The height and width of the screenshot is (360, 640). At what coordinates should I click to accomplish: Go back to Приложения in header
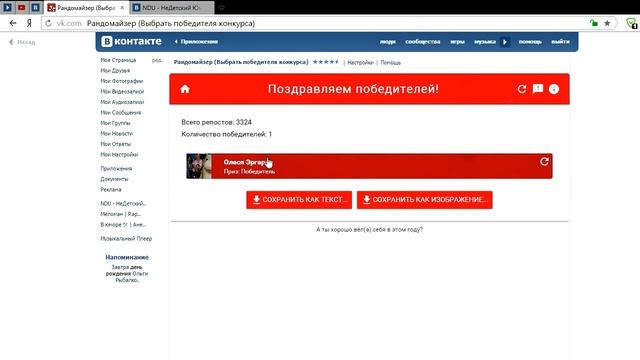coord(196,42)
